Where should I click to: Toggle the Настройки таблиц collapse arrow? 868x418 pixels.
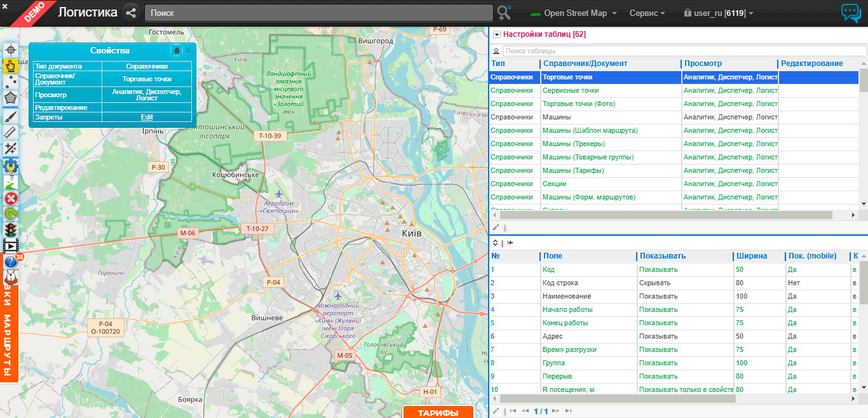[x=497, y=35]
